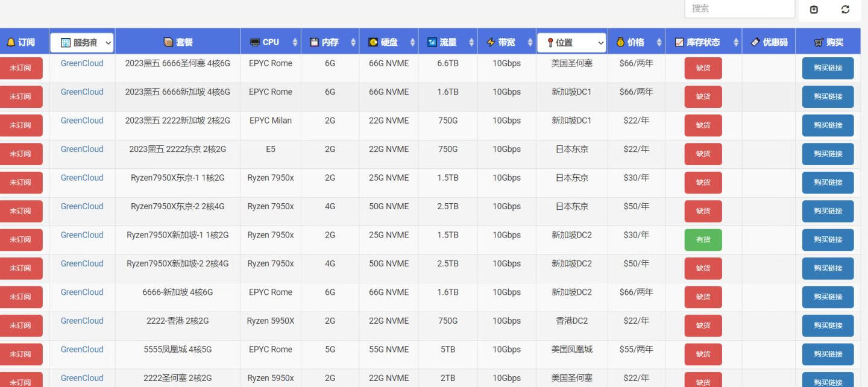
Task: Open GreenCloud link in 2222-香港 row
Action: [x=82, y=321]
